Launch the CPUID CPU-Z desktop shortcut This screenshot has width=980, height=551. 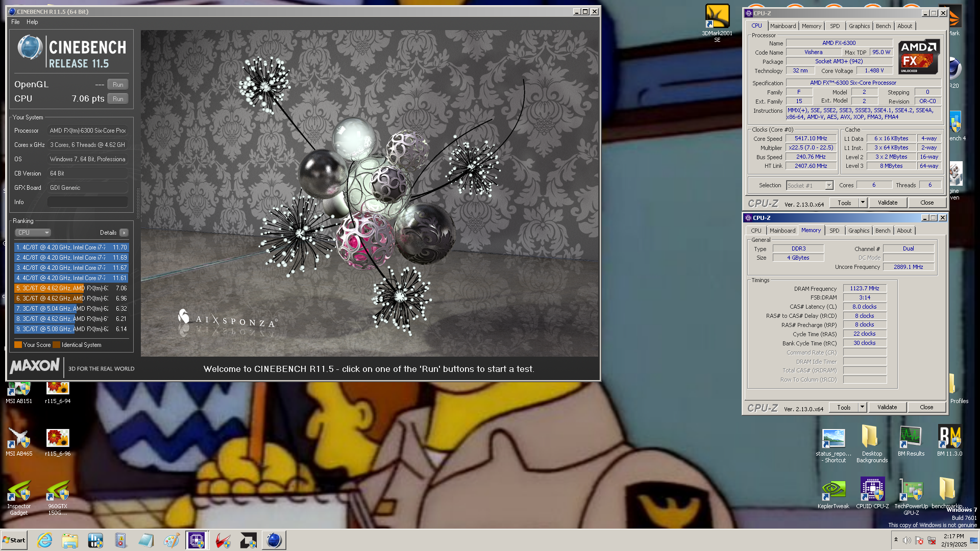[x=872, y=494]
